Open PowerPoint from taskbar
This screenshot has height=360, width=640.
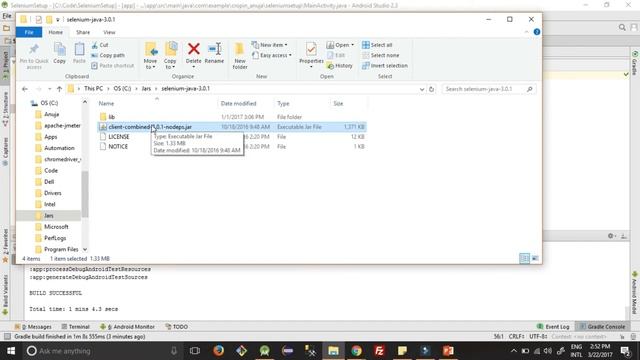point(448,351)
